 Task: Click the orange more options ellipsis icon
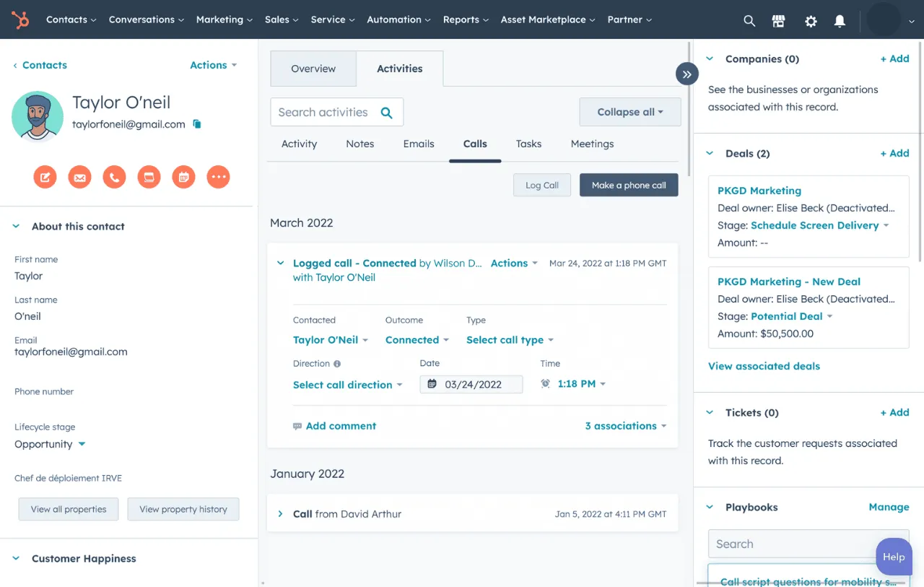coord(218,177)
